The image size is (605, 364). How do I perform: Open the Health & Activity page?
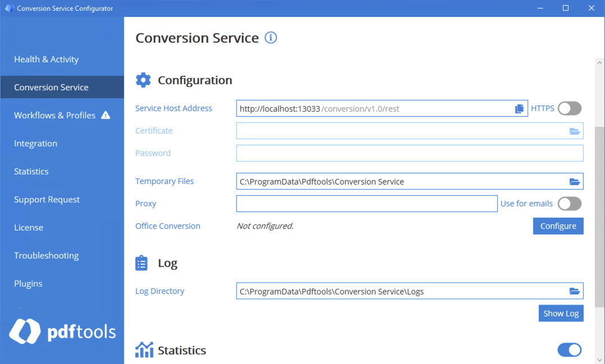click(x=62, y=59)
